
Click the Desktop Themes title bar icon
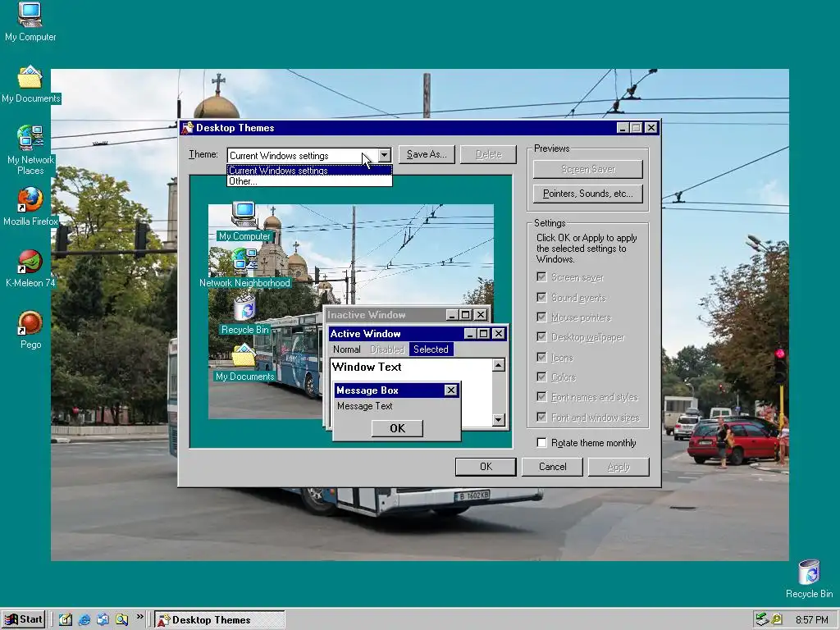(187, 127)
